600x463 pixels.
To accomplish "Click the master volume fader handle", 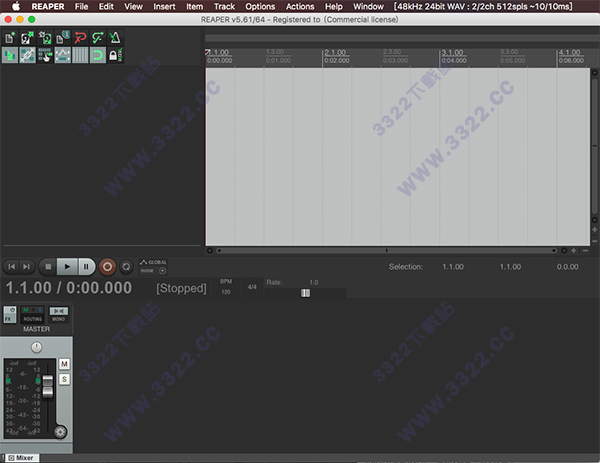I will click(48, 386).
